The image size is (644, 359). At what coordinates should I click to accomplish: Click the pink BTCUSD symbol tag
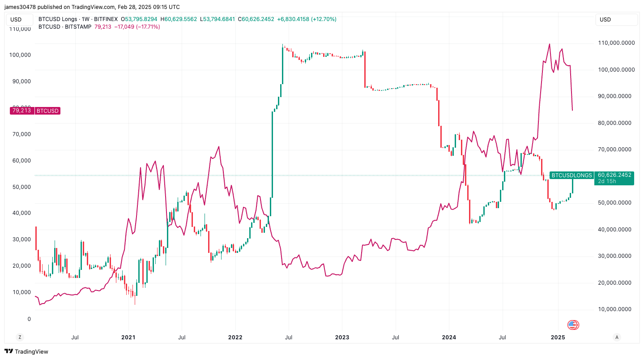point(48,111)
